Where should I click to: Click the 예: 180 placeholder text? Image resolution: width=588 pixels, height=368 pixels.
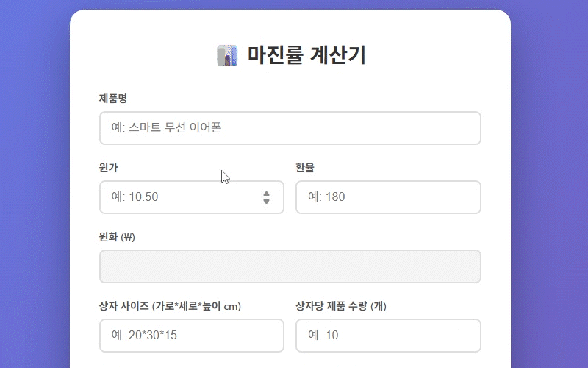[x=326, y=197]
